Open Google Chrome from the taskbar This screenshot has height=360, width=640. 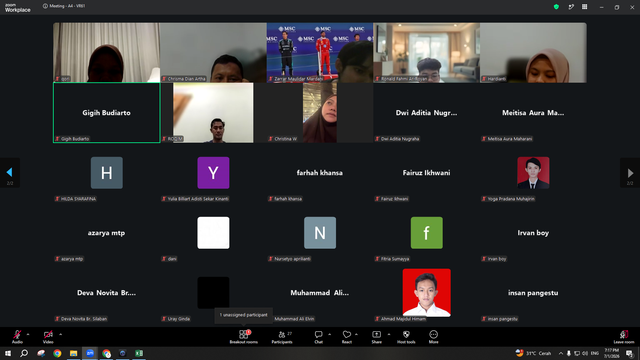point(57,353)
